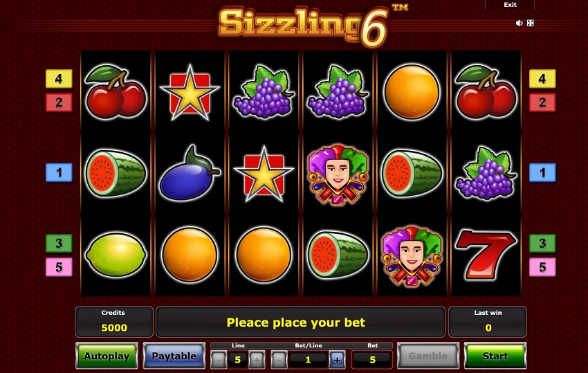Click the orange symbol on fifth reel
The width and height of the screenshot is (588, 373).
click(412, 92)
